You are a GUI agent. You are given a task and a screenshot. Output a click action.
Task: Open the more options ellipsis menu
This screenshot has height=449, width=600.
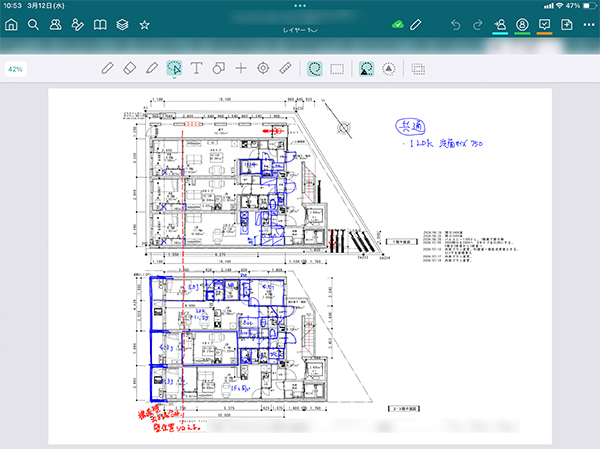click(299, 5)
